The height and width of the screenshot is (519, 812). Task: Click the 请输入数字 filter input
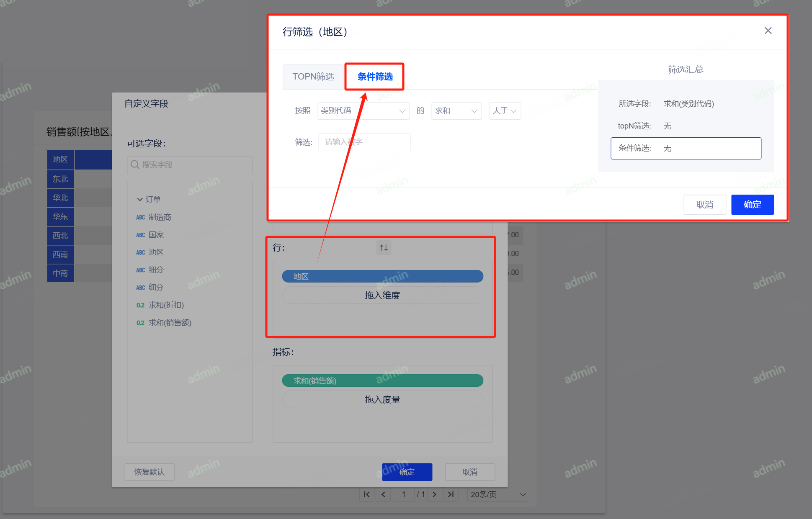click(364, 142)
